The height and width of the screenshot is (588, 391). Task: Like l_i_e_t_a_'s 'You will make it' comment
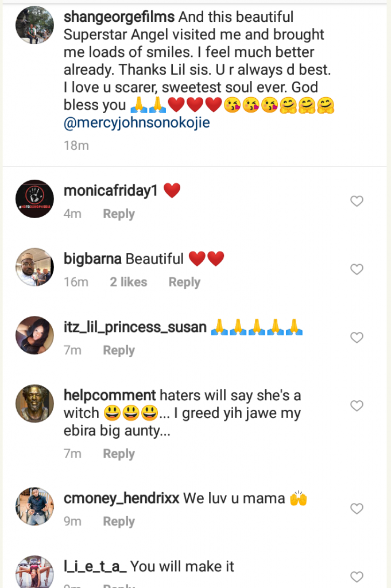click(357, 577)
